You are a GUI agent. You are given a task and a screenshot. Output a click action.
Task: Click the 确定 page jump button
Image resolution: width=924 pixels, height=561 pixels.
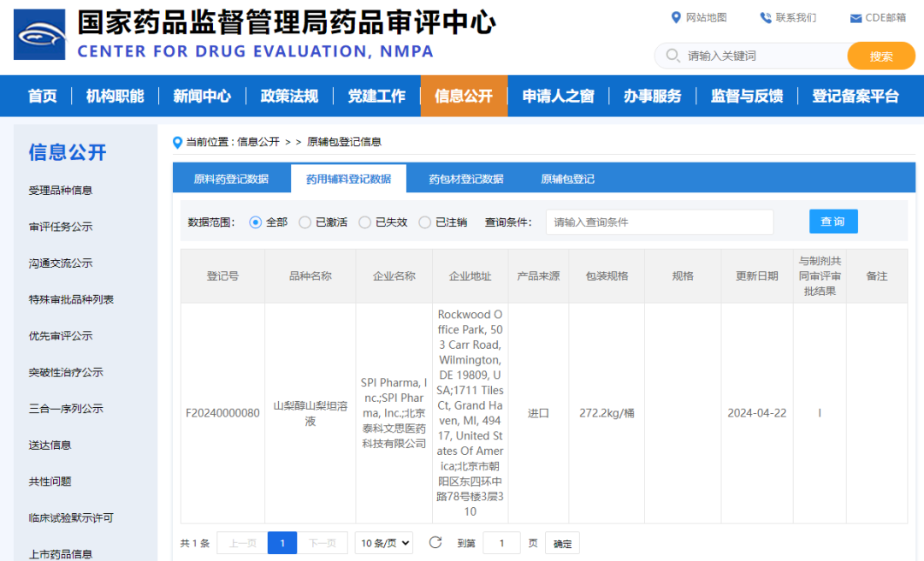coord(562,543)
